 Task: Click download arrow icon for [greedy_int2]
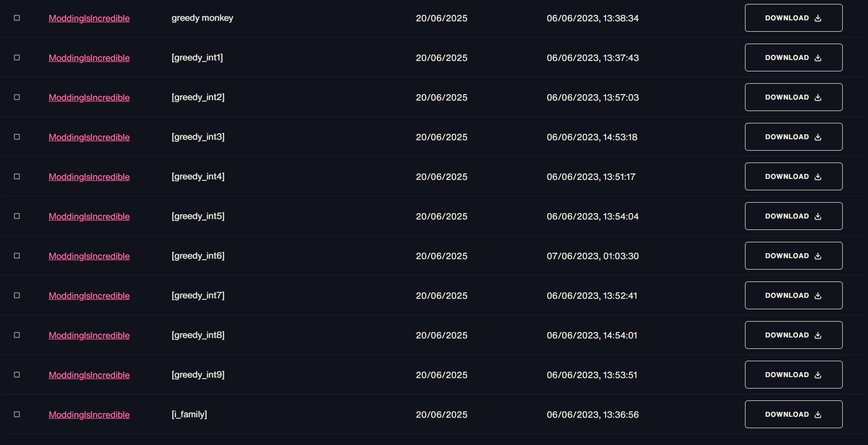pos(818,98)
